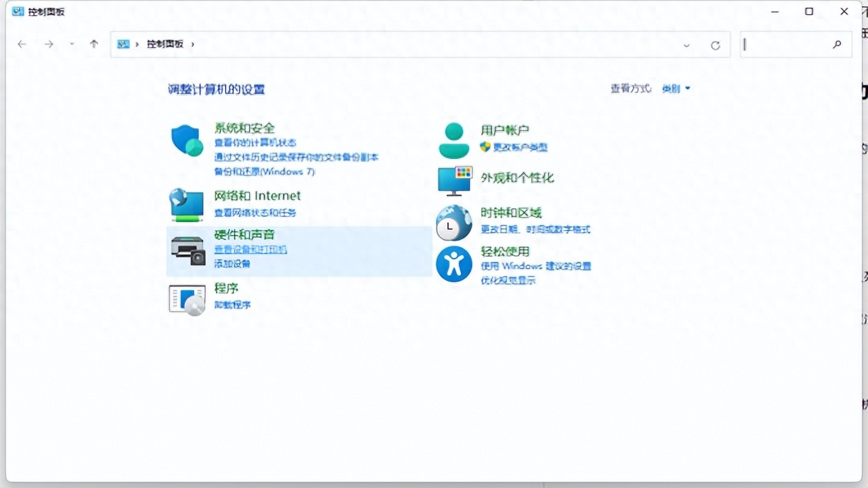Open 时钟和区域 via its clock icon

tap(454, 222)
